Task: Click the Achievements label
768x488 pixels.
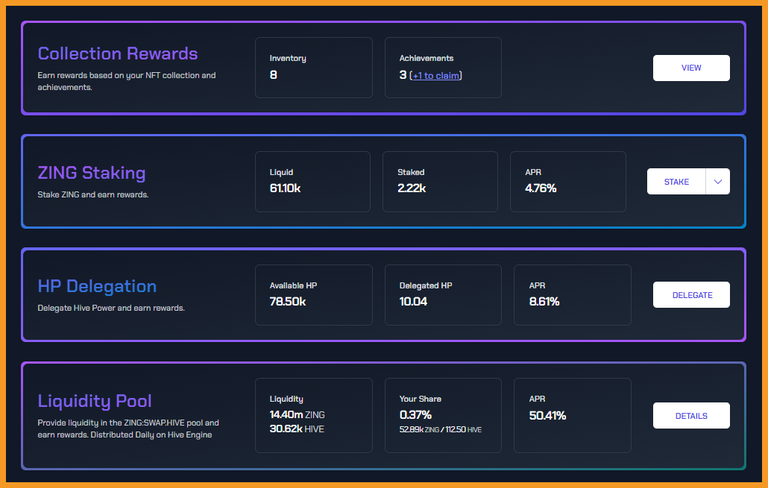Action: [426, 58]
